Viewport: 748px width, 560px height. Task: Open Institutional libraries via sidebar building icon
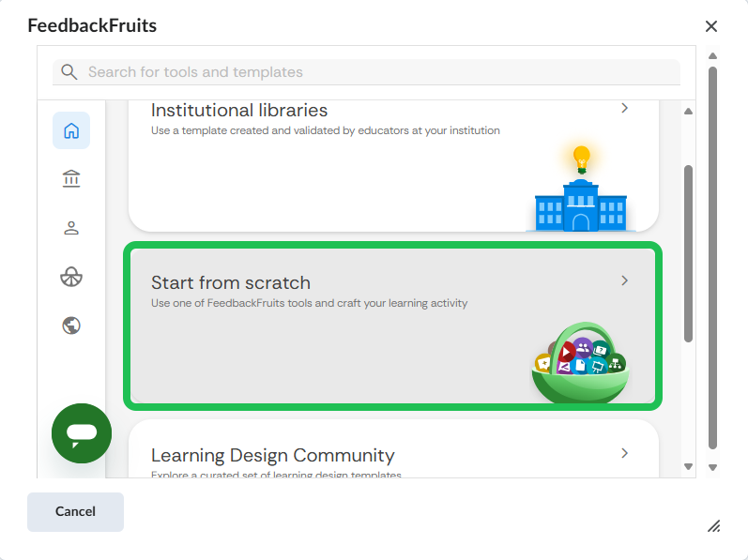coord(71,179)
